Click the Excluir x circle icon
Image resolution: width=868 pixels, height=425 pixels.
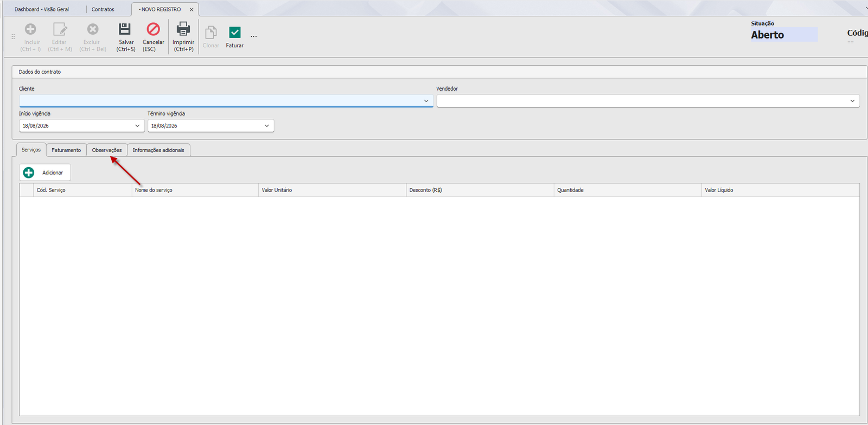tap(93, 29)
